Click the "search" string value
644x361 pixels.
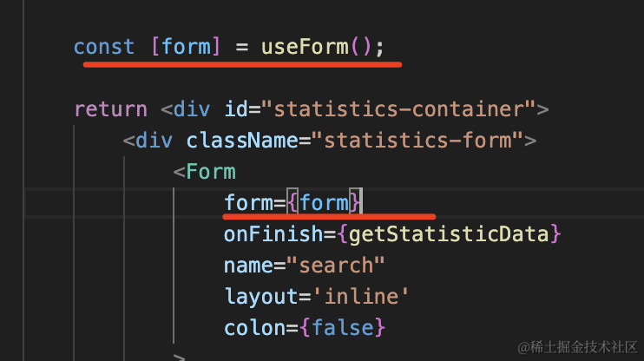[336, 266]
